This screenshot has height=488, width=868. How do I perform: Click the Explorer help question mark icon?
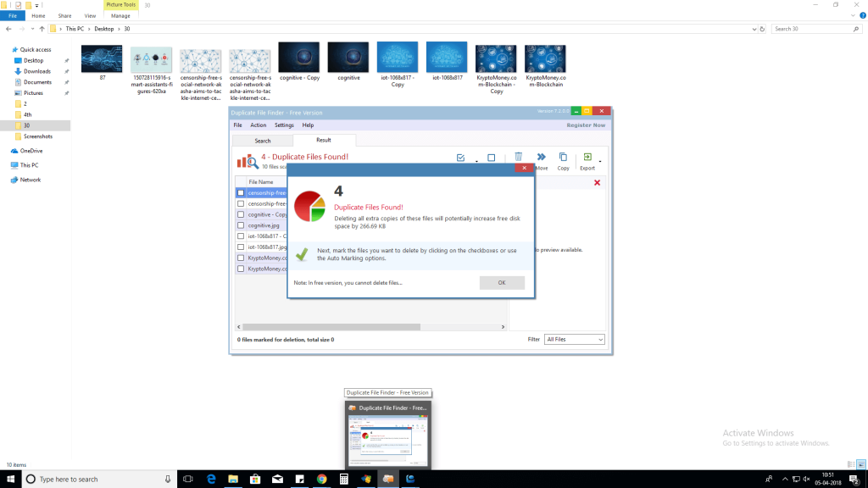pos(862,15)
